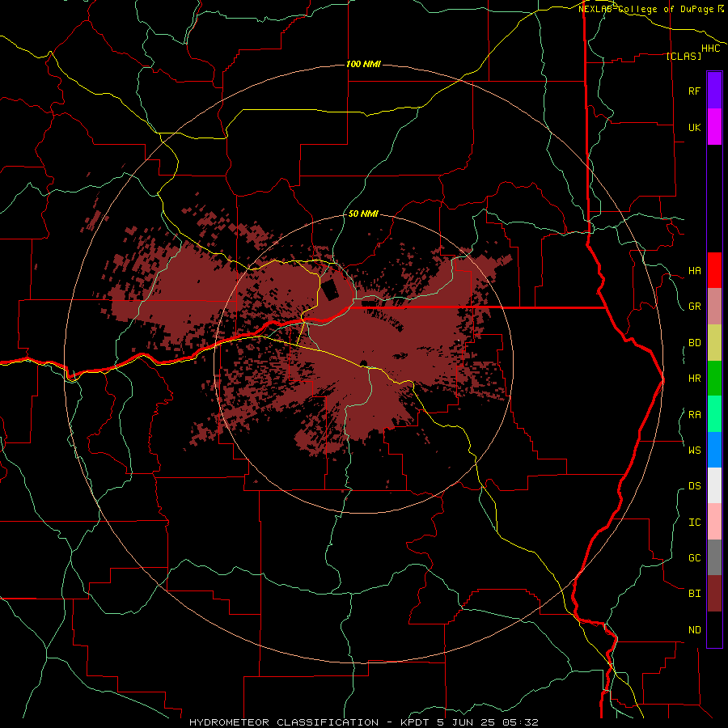The image size is (728, 728).
Task: Select the DS white legend swatch
Action: 714,485
